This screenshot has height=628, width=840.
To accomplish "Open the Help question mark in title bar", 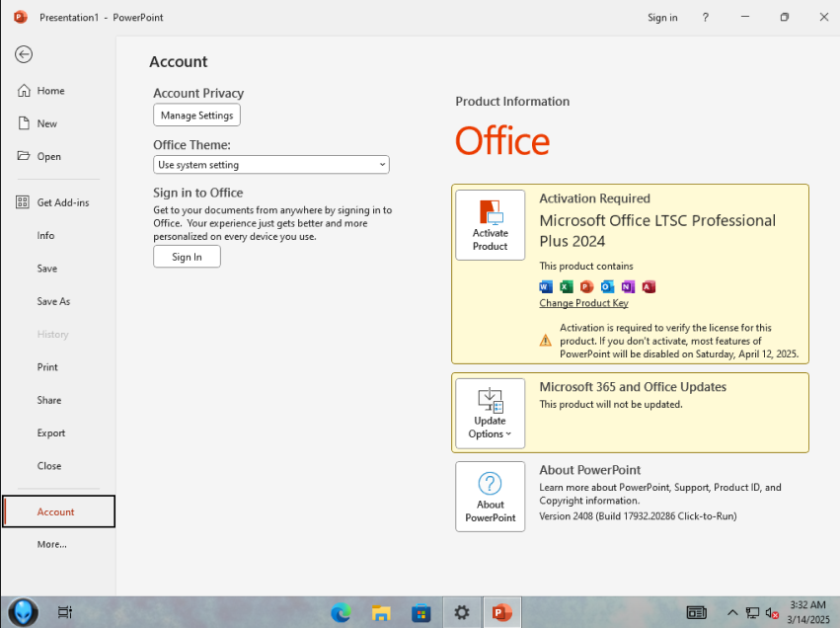I will pos(705,17).
